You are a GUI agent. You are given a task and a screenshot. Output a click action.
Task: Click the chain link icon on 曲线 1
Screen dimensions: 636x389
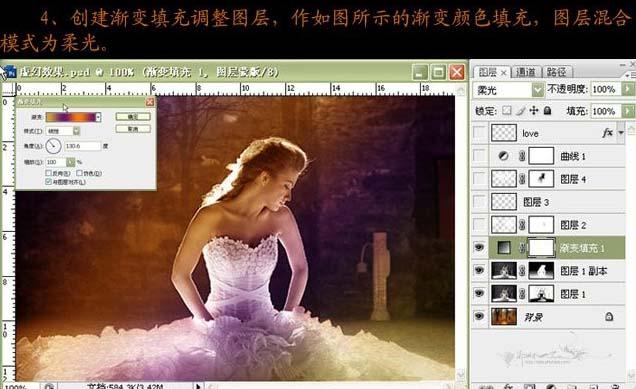[522, 156]
